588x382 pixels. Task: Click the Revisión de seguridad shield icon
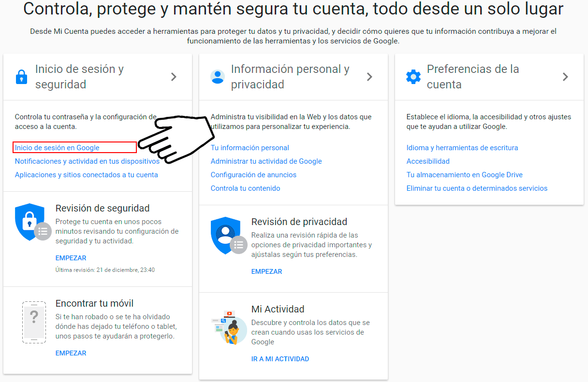coord(33,222)
